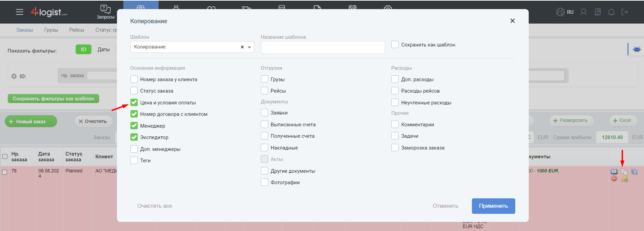Check 'Сохранить как шаблон' option
Image resolution: width=644 pixels, height=231 pixels.
(395, 44)
